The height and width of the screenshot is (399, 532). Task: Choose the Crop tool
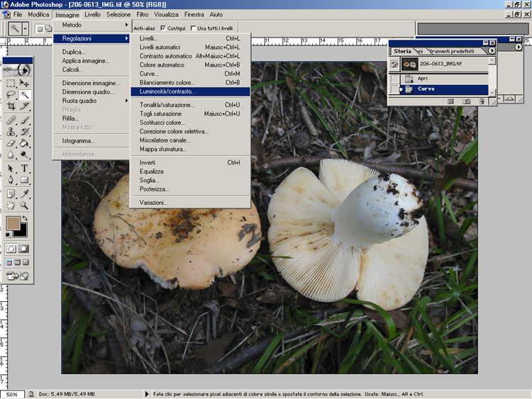point(11,106)
